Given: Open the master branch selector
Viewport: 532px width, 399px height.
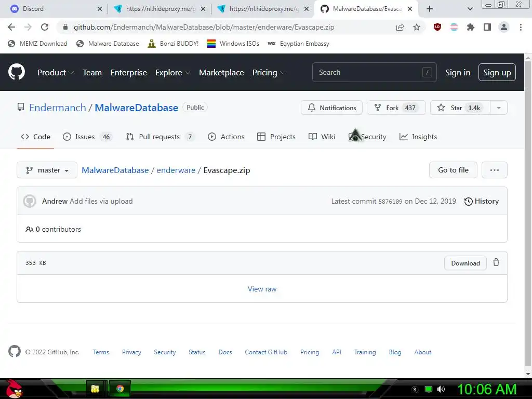Looking at the screenshot, I should click(x=47, y=170).
